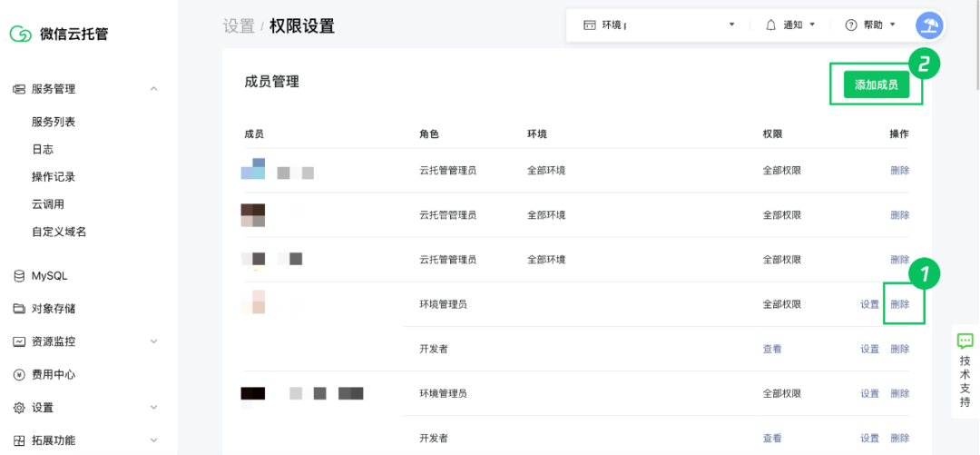
Task: Open the 环境 dropdown arrow
Action: coord(732,25)
